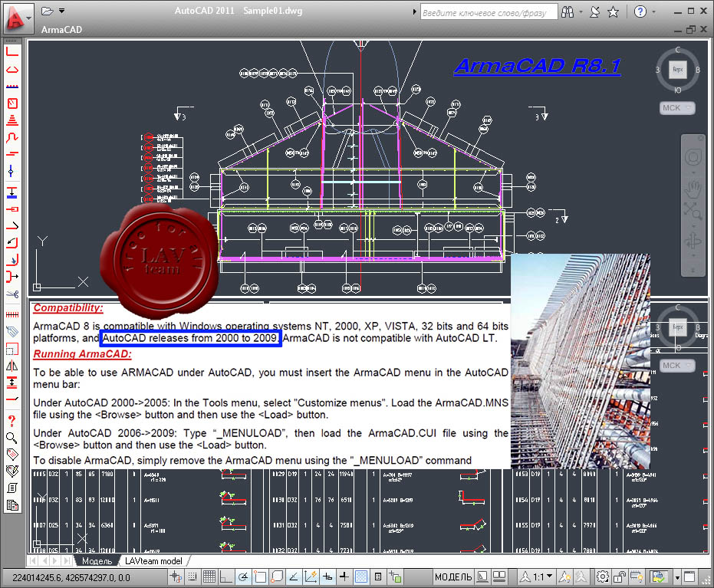Open the AutoCAD application menu button

18,18
